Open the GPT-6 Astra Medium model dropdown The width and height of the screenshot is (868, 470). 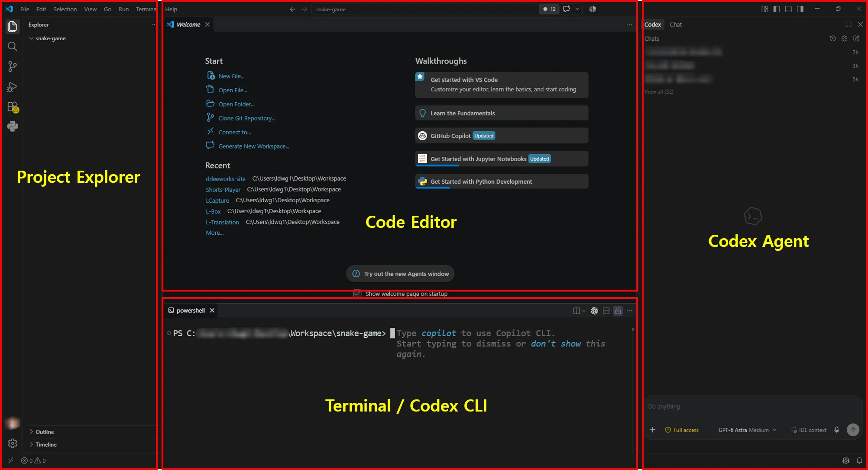pos(747,430)
